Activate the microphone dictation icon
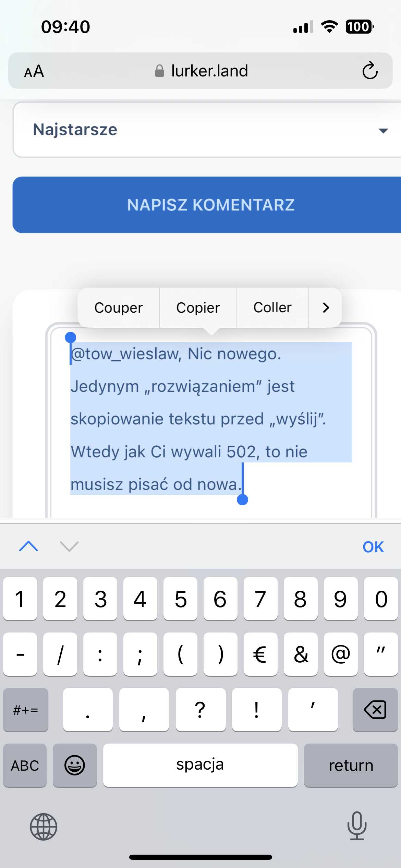The image size is (401, 868). tap(357, 826)
